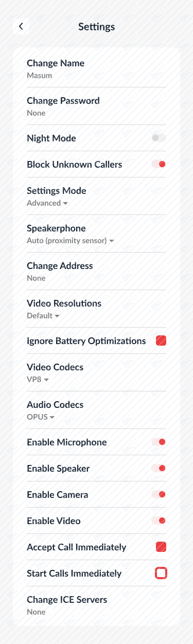Uncheck Accept Call Immediately checkbox
The width and height of the screenshot is (193, 644).
[161, 547]
